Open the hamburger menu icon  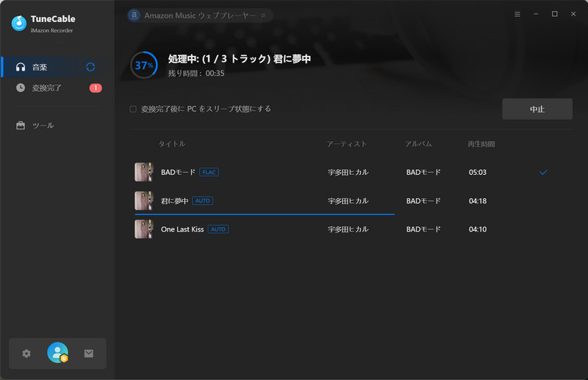point(517,14)
